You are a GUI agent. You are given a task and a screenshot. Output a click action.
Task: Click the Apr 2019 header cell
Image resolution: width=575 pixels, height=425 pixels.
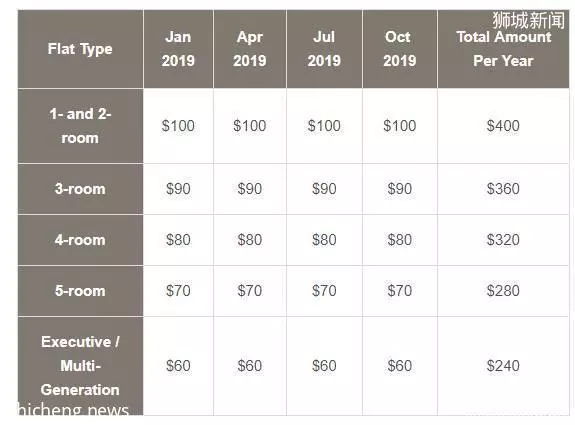pyautogui.click(x=250, y=49)
